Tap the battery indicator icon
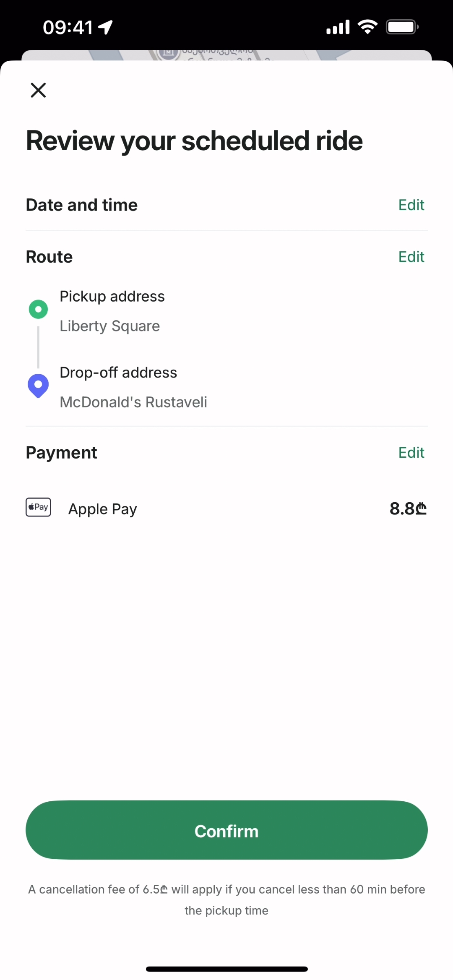The height and width of the screenshot is (980, 453). click(x=402, y=27)
